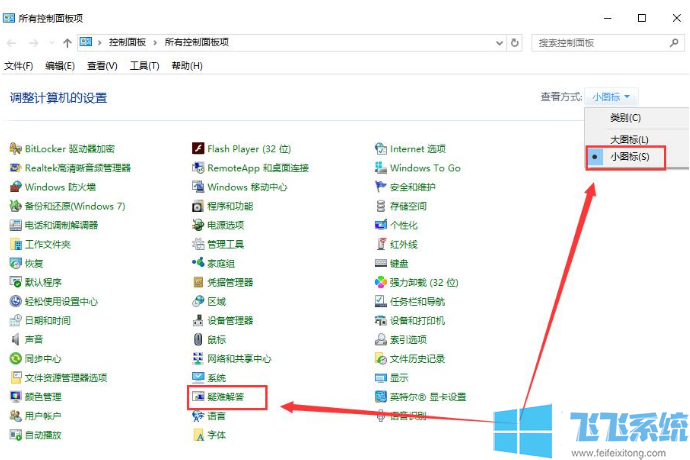Click the 程序和功能 link

[x=229, y=206]
